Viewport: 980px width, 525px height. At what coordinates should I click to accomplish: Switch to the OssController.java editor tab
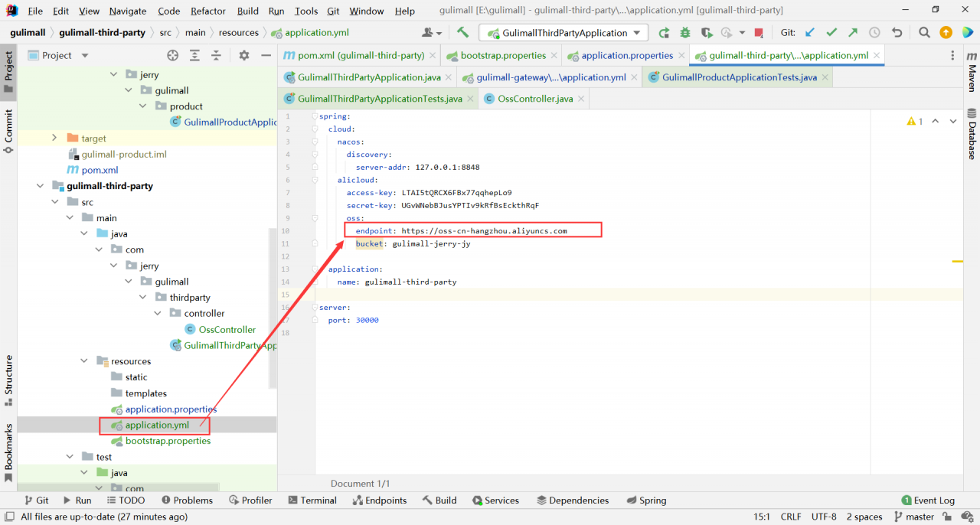pos(534,99)
